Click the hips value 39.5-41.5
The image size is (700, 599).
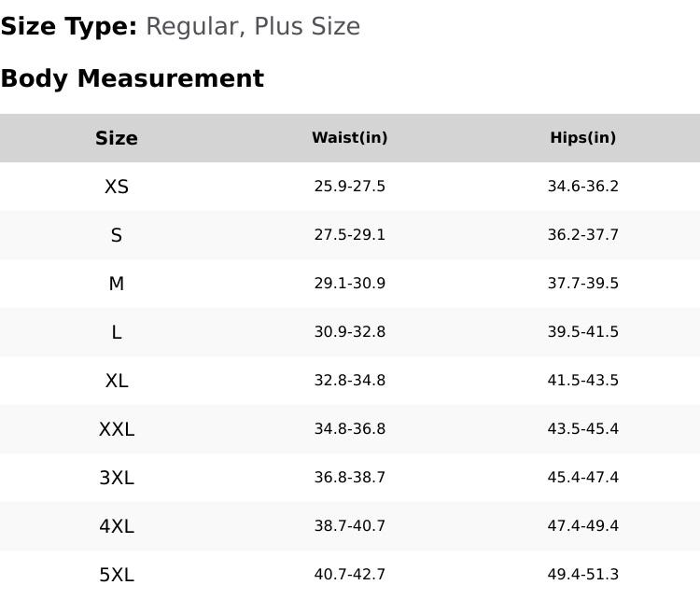pos(583,331)
